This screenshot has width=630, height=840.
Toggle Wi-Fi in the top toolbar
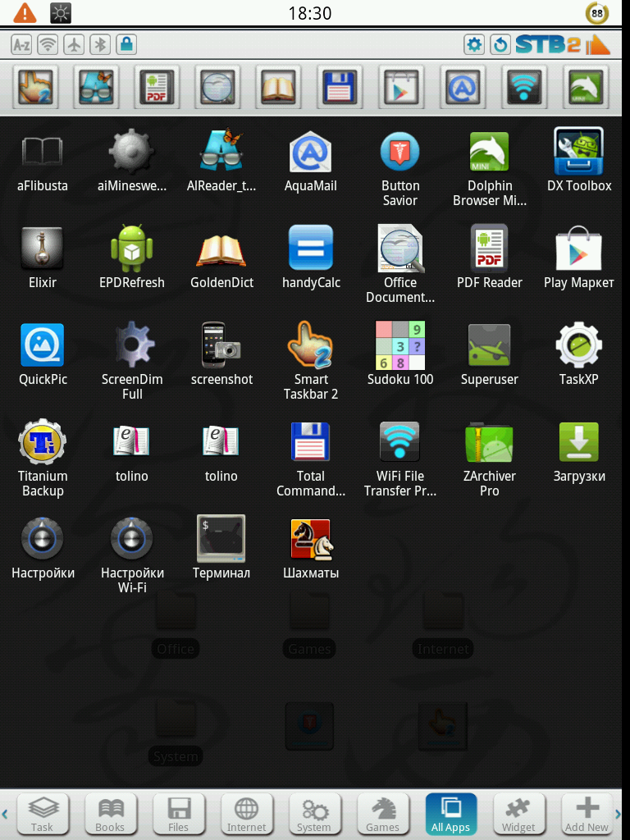pos(48,44)
